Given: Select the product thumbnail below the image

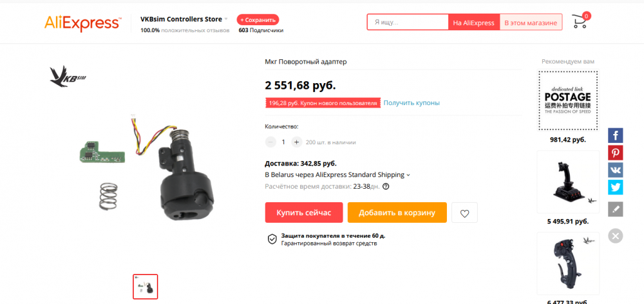Looking at the screenshot, I should point(146,287).
